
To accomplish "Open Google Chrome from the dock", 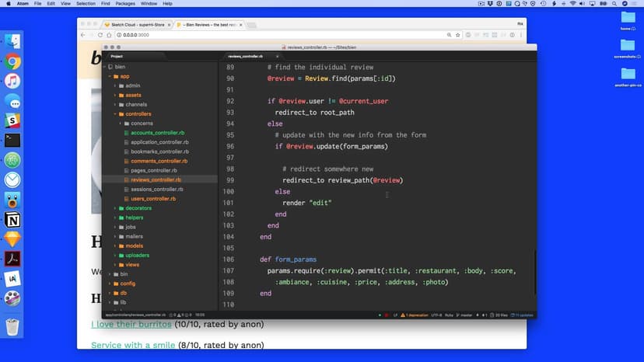I will click(x=12, y=62).
